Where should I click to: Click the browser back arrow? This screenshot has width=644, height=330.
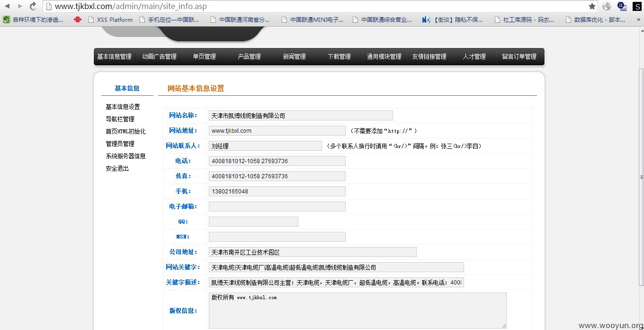click(7, 6)
